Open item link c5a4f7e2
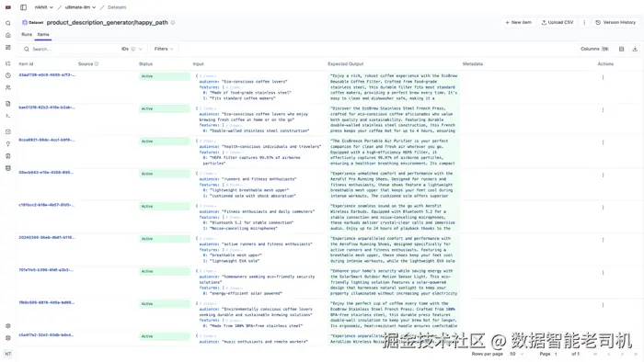Image resolution: width=644 pixels, height=362 pixels. (x=46, y=335)
